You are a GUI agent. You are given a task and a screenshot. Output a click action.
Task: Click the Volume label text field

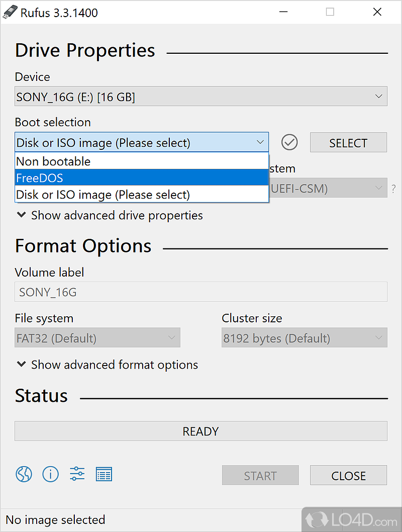pos(200,292)
